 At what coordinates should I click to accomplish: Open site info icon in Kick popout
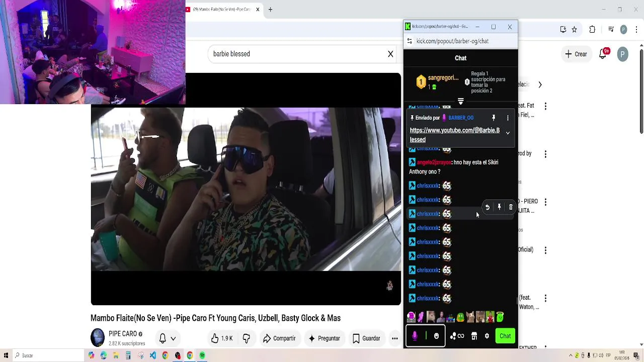pyautogui.click(x=410, y=41)
